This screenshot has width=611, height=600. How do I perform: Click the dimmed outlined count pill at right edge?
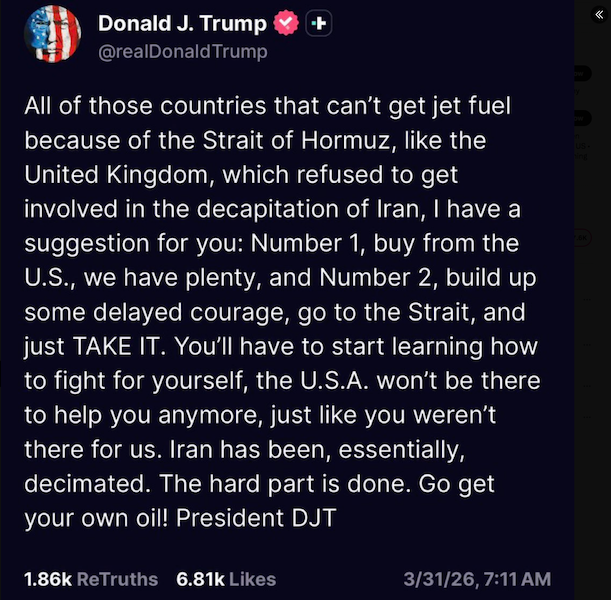coord(582,238)
